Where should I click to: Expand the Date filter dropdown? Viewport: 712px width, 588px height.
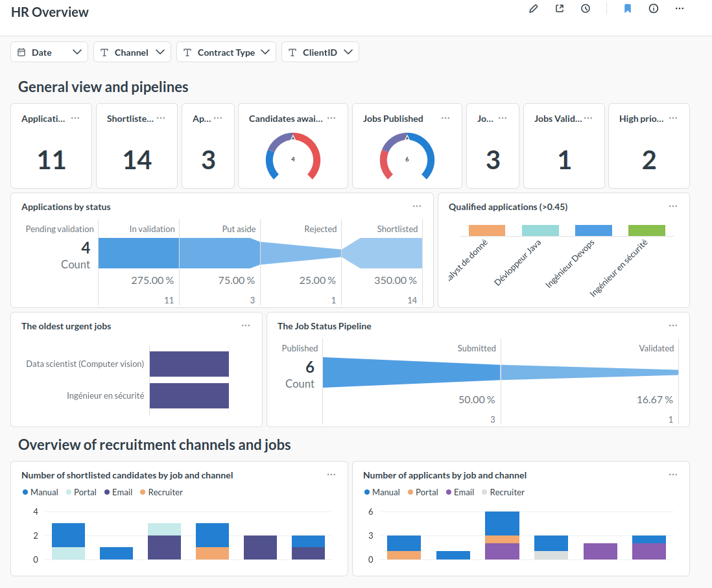coord(49,53)
